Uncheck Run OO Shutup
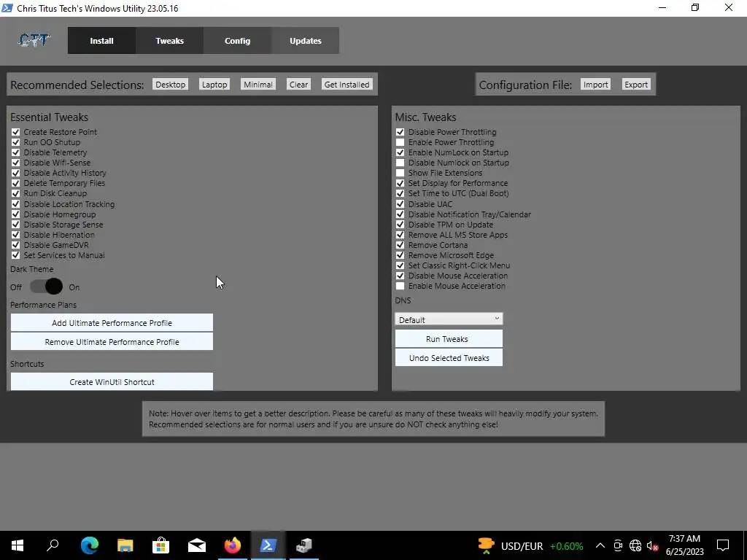This screenshot has width=747, height=560. pos(16,142)
